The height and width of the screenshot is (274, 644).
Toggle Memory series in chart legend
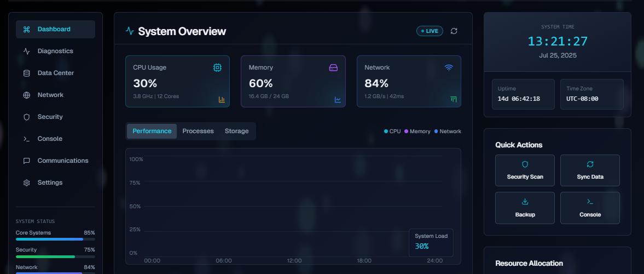pyautogui.click(x=417, y=131)
